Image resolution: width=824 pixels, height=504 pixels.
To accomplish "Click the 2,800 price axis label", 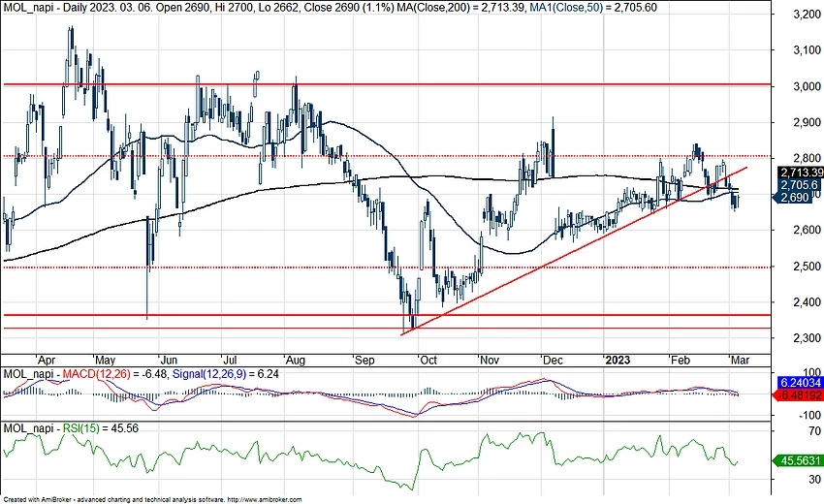I will 807,158.
